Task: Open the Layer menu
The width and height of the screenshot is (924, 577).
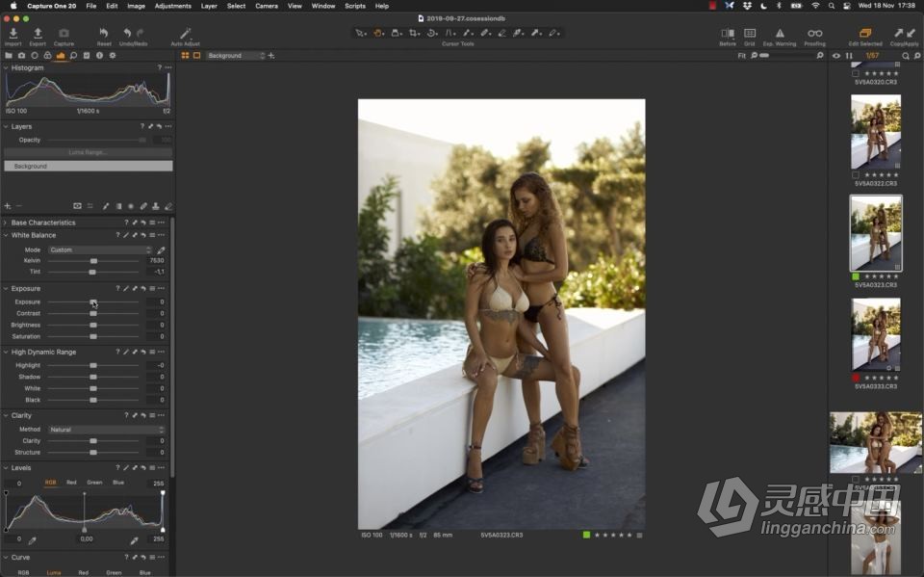Action: [209, 6]
